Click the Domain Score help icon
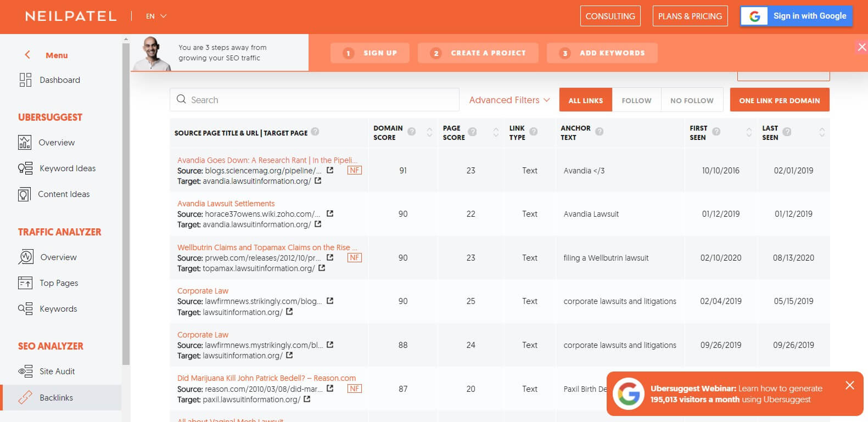 (412, 132)
